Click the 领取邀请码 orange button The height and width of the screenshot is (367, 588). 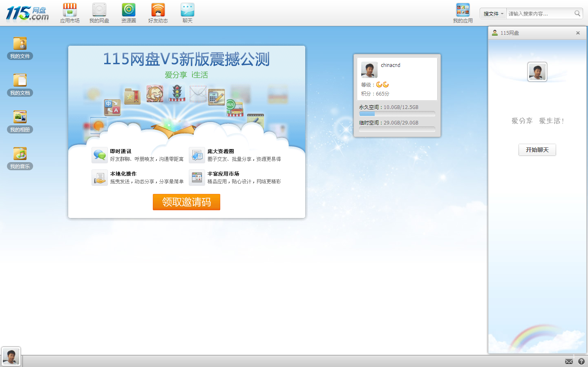(x=186, y=202)
